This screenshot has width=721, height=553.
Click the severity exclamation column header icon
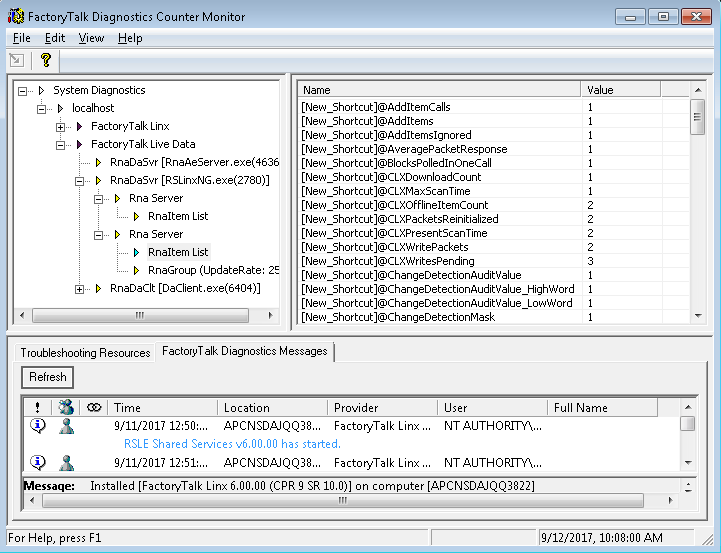click(x=37, y=407)
